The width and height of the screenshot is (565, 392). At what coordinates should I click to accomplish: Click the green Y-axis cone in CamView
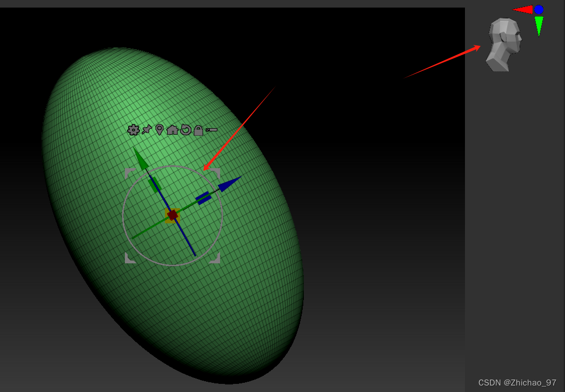pyautogui.click(x=539, y=26)
